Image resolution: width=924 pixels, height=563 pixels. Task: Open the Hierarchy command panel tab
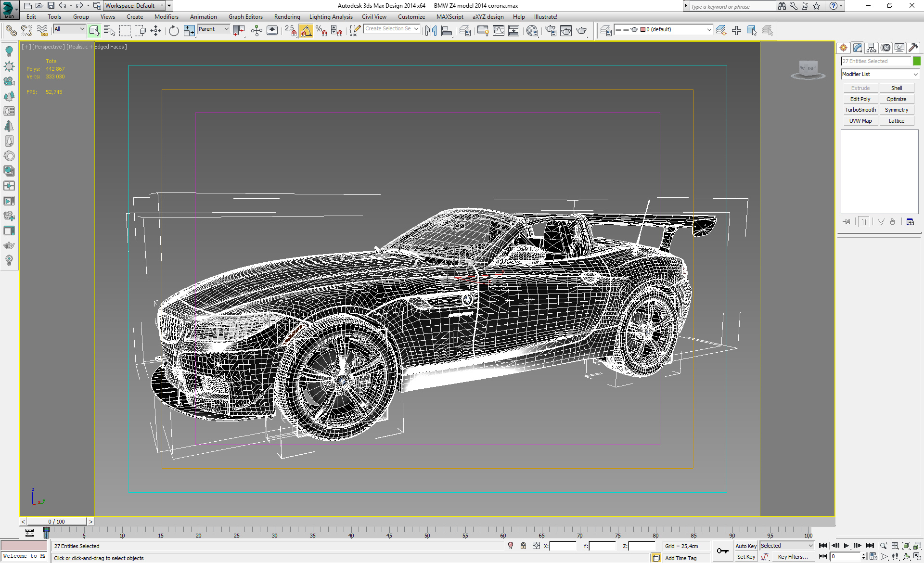[871, 48]
